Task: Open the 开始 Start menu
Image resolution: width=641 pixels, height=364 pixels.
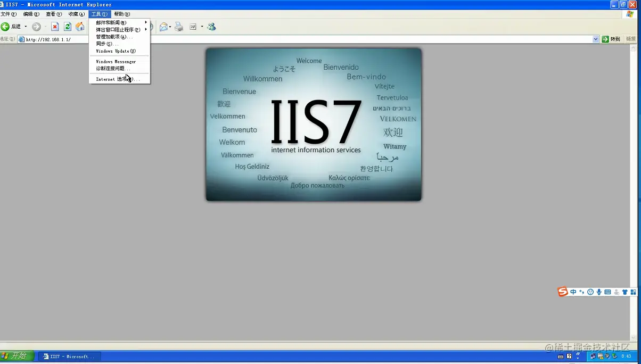Action: pyautogui.click(x=17, y=356)
